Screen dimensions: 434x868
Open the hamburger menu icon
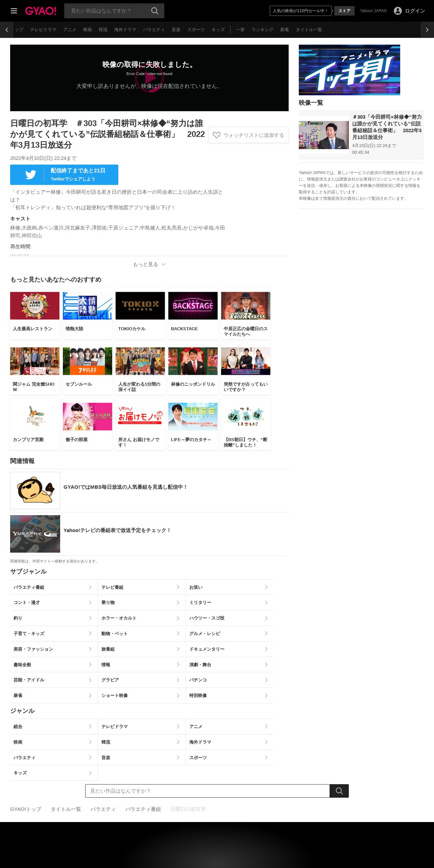(x=14, y=11)
